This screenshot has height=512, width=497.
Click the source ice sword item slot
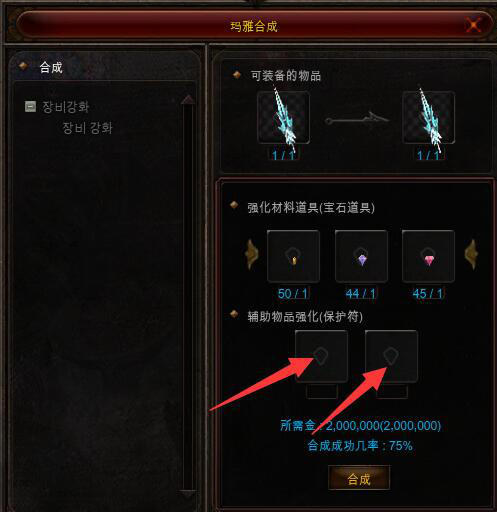(283, 117)
